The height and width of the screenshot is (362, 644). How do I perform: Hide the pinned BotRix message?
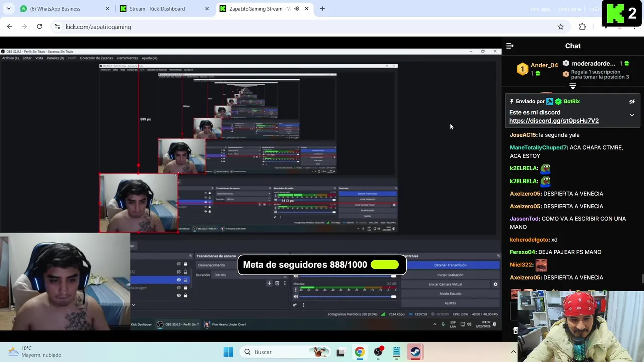[632, 102]
